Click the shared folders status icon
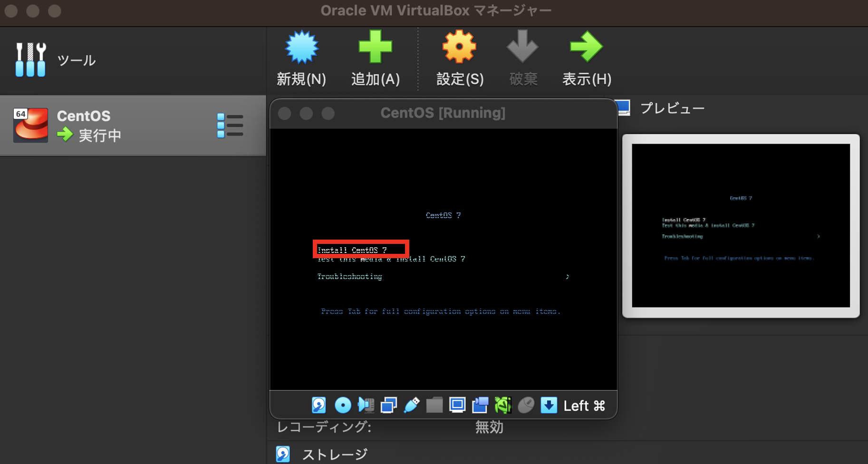868x464 pixels. point(434,405)
